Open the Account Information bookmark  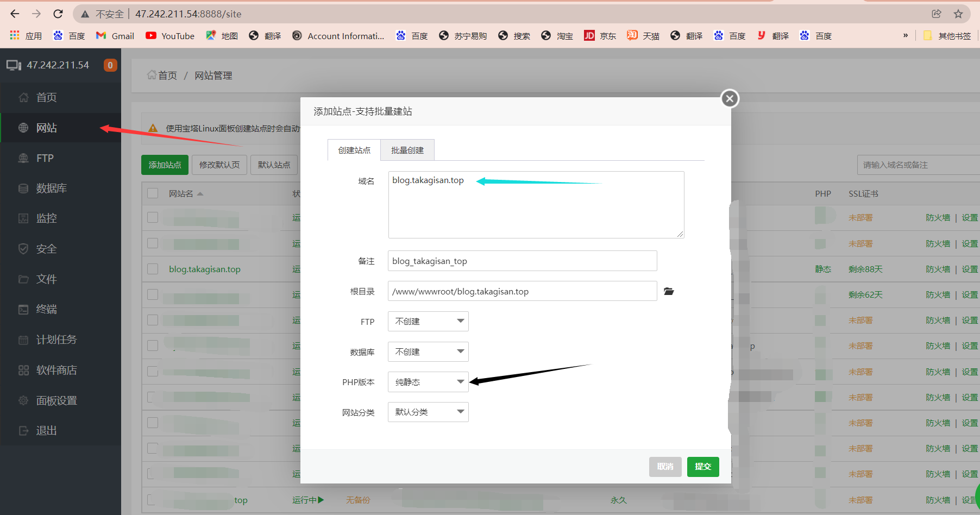click(x=338, y=35)
